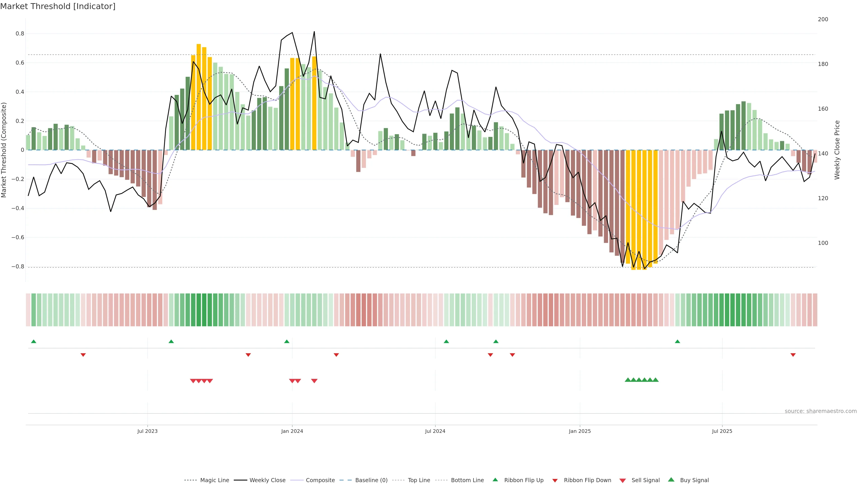868x488 pixels.
Task: Click the green flip-up marker before Jul 2025
Action: tap(677, 342)
